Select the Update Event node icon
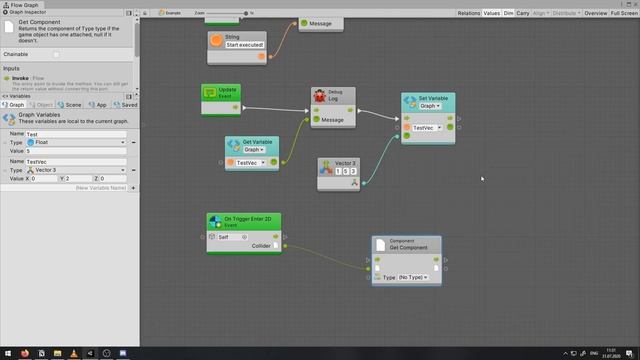The height and width of the screenshot is (360, 640). tap(210, 93)
